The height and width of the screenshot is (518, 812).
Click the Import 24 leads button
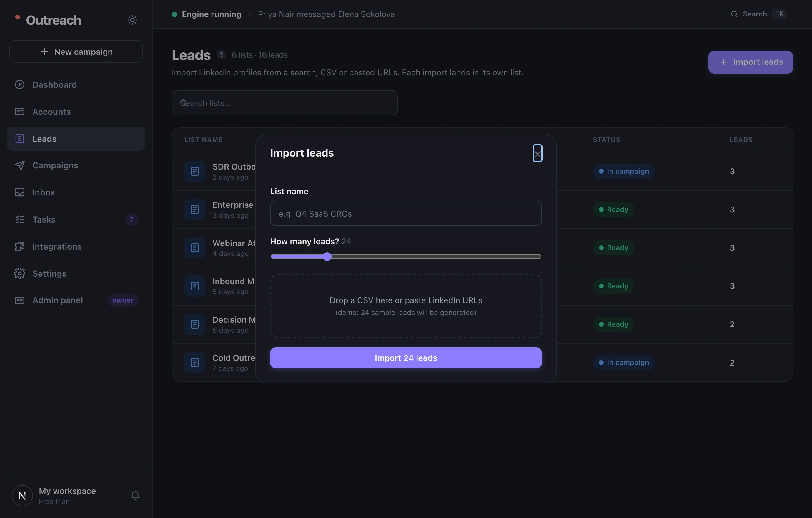(406, 358)
